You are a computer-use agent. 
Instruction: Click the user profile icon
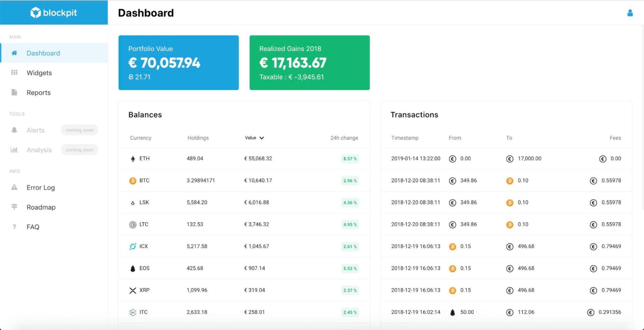[630, 13]
